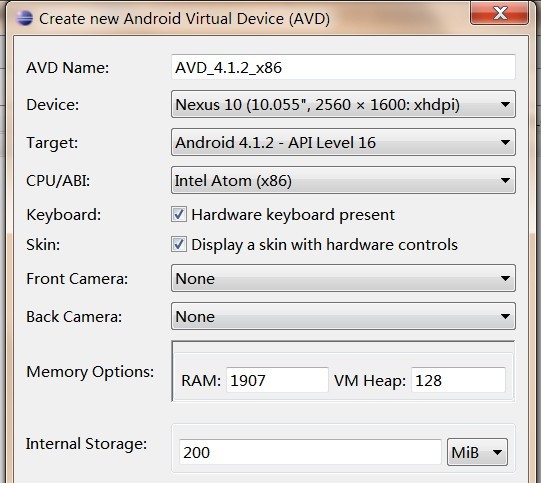Open the MiB storage unit dropdown

coord(477,452)
